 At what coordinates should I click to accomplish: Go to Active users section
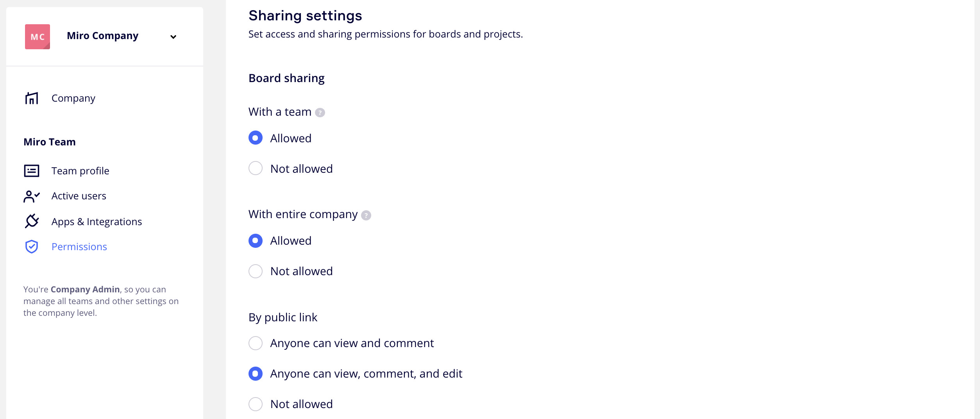coord(79,196)
